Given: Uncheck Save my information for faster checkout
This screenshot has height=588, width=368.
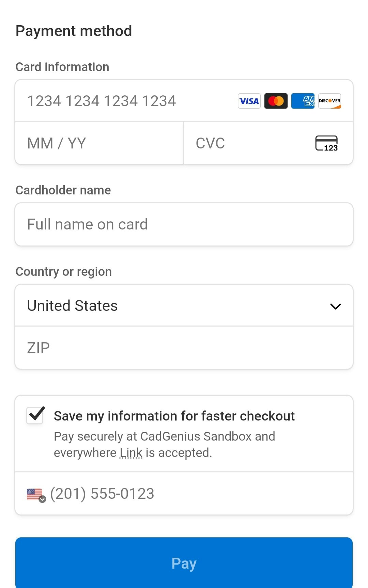Looking at the screenshot, I should click(x=35, y=415).
